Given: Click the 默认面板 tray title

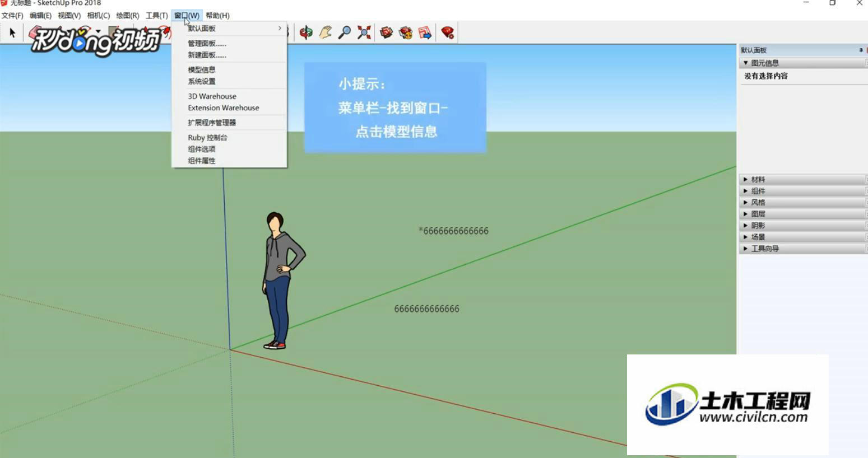Looking at the screenshot, I should (x=754, y=50).
